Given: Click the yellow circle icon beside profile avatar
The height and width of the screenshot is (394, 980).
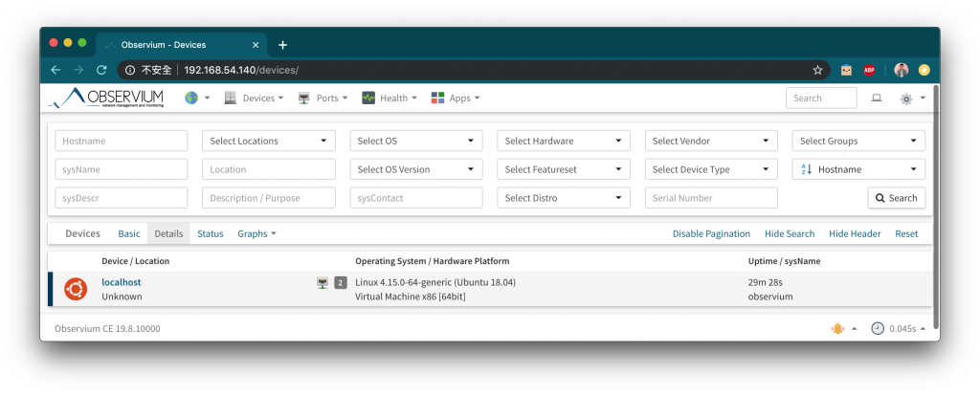Looking at the screenshot, I should tap(924, 70).
